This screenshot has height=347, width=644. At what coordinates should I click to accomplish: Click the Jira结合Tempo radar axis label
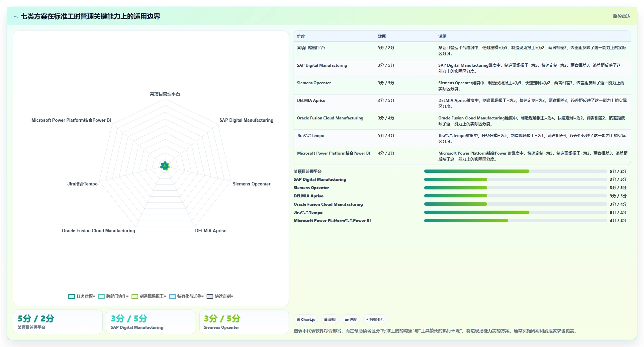(82, 184)
